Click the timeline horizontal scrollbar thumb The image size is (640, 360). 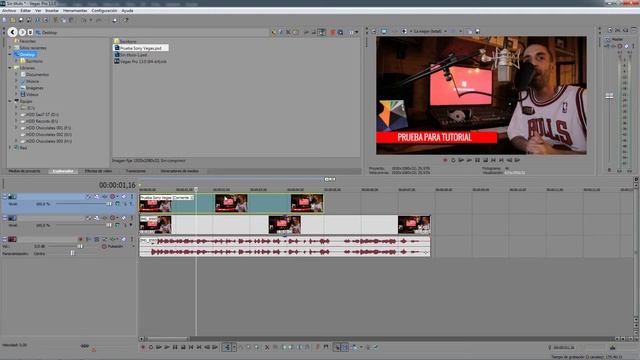(x=168, y=339)
